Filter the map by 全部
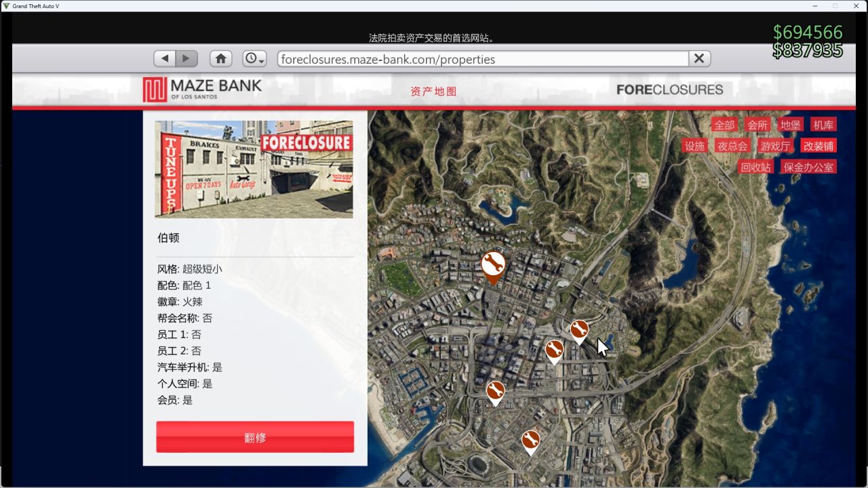868x488 pixels. (x=724, y=125)
